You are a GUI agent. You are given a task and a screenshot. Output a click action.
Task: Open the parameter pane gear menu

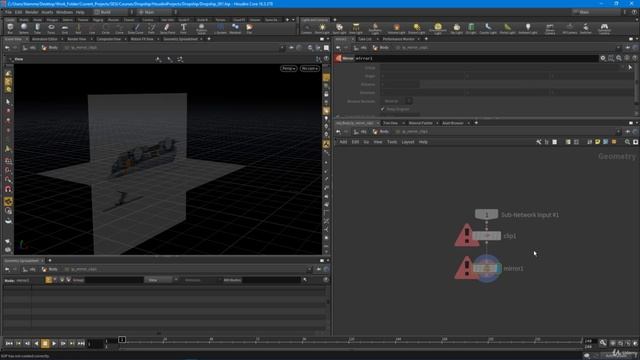pos(603,58)
